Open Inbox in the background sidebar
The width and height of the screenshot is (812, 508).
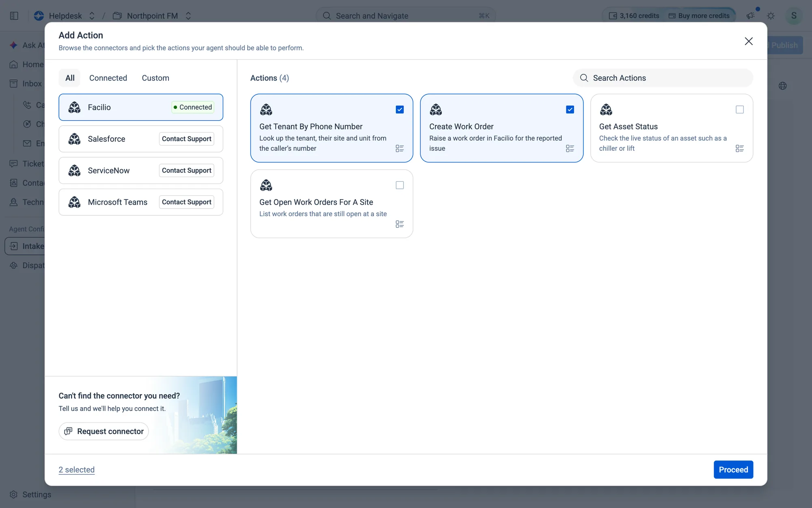(x=26, y=84)
